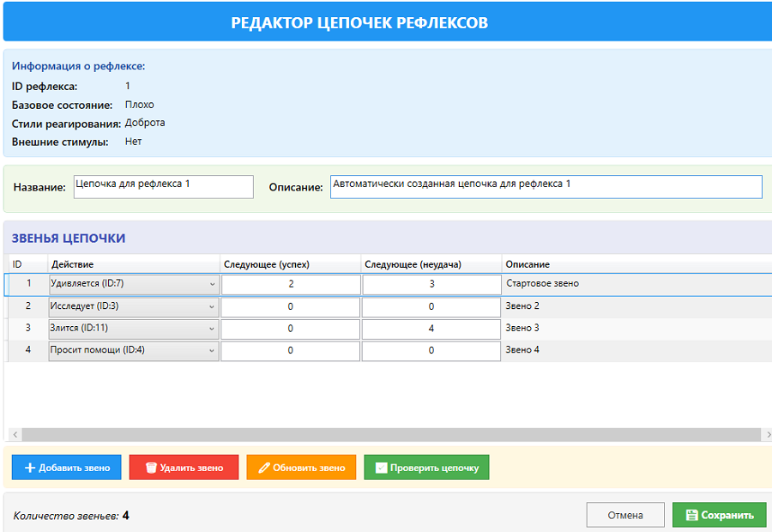Click the trash icon on Удалить звено
Viewport: 772px width, 532px height.
pyautogui.click(x=151, y=468)
